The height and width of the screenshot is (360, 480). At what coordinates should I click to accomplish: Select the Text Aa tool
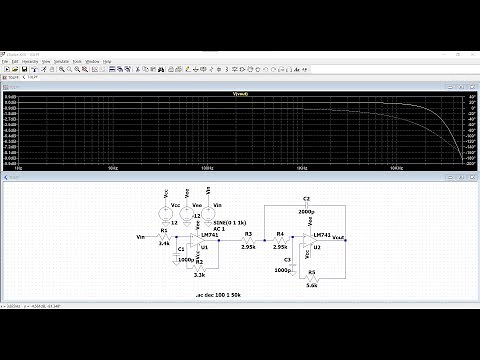tap(297, 69)
